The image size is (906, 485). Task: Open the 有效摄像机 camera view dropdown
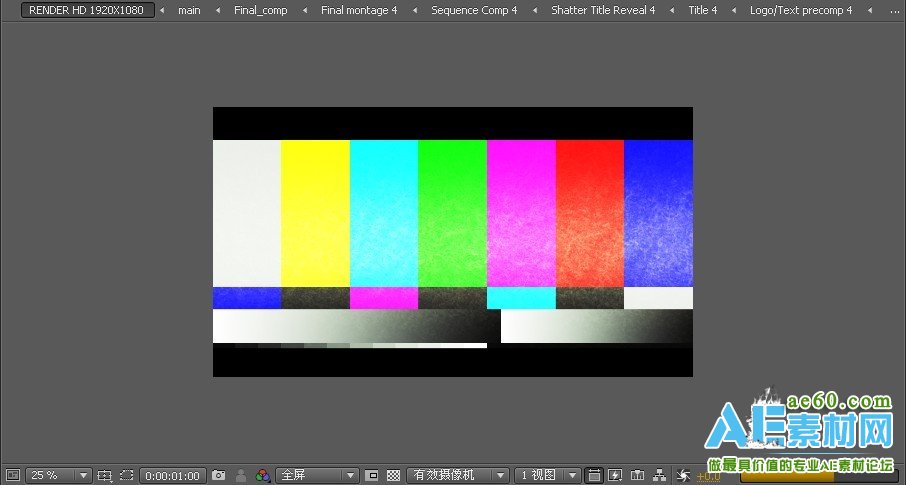(459, 475)
